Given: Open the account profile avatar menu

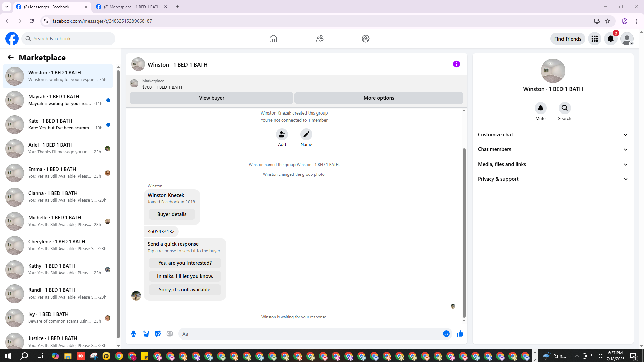Looking at the screenshot, I should coord(627,39).
